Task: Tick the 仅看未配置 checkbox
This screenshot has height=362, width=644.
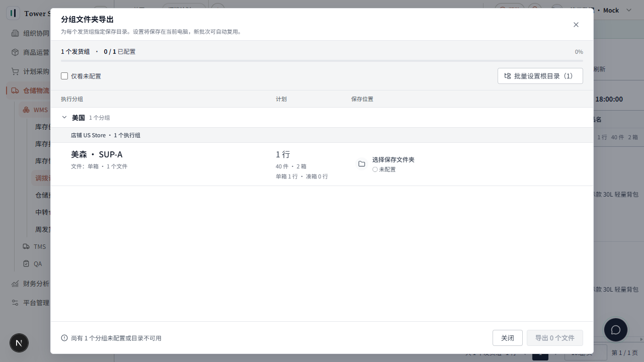Action: click(64, 76)
